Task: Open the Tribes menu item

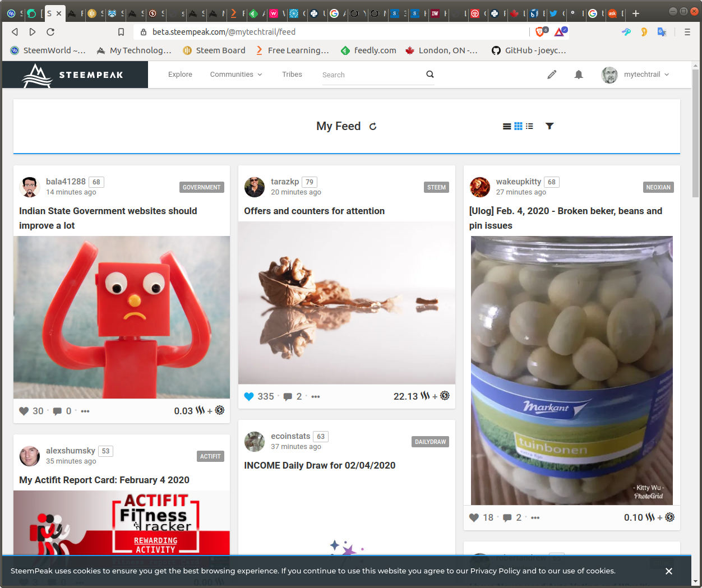Action: coord(292,75)
